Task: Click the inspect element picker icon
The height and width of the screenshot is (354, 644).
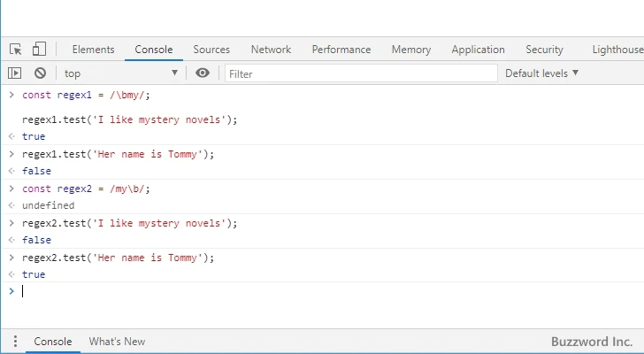Action: 16,50
